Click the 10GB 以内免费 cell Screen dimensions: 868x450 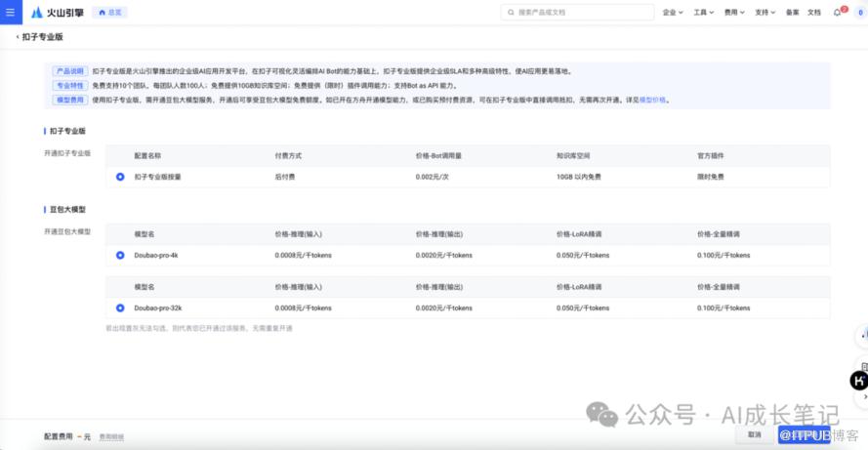tap(578, 177)
